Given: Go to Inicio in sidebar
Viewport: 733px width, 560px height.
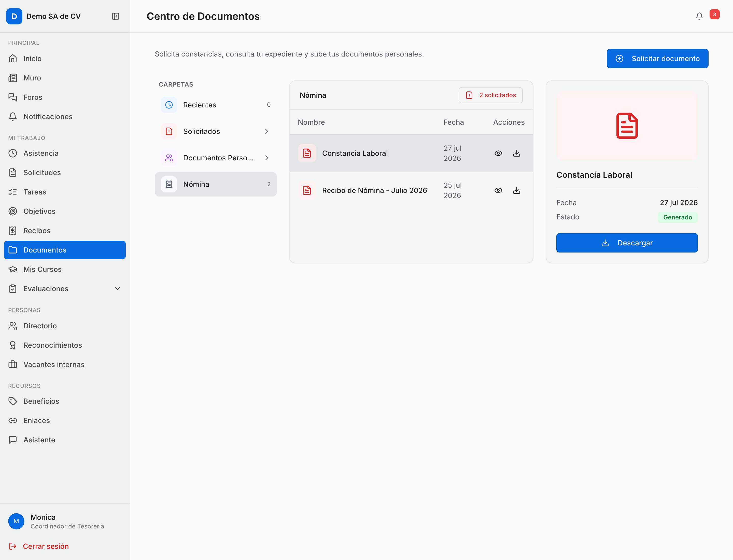Looking at the screenshot, I should pos(65,59).
